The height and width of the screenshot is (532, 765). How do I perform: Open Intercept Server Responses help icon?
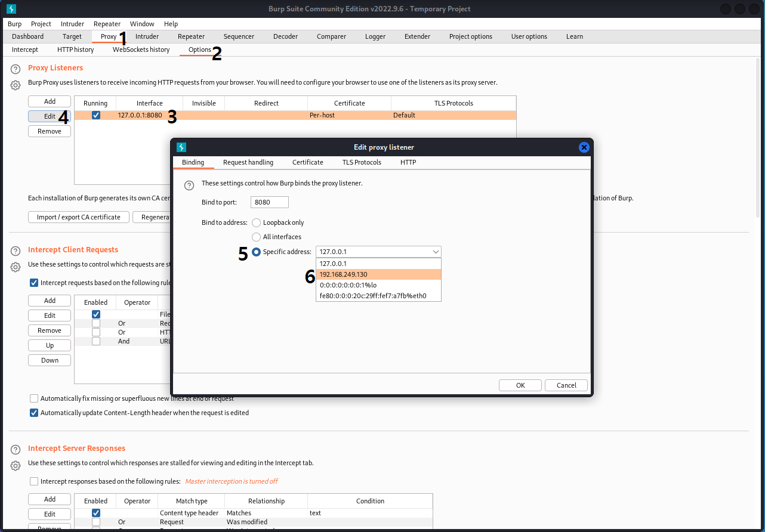[x=16, y=450]
